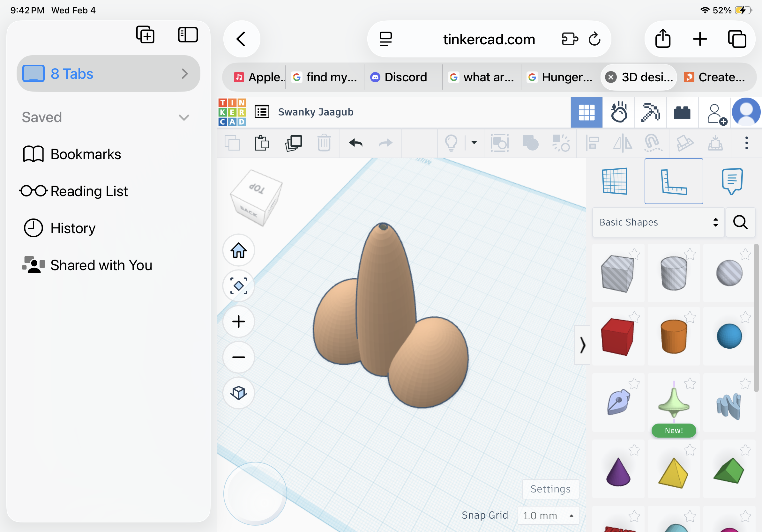This screenshot has height=532, width=762.
Task: Switch to the Discord tab
Action: pyautogui.click(x=403, y=77)
